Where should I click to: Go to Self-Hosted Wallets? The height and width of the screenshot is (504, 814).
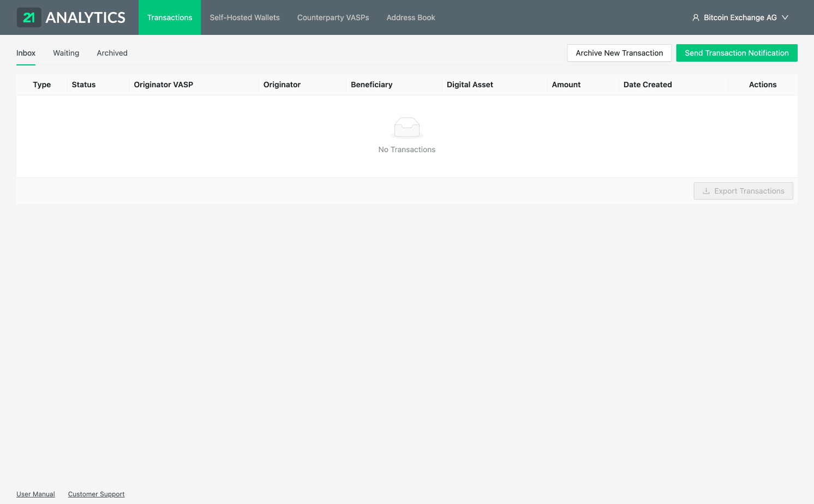[244, 17]
